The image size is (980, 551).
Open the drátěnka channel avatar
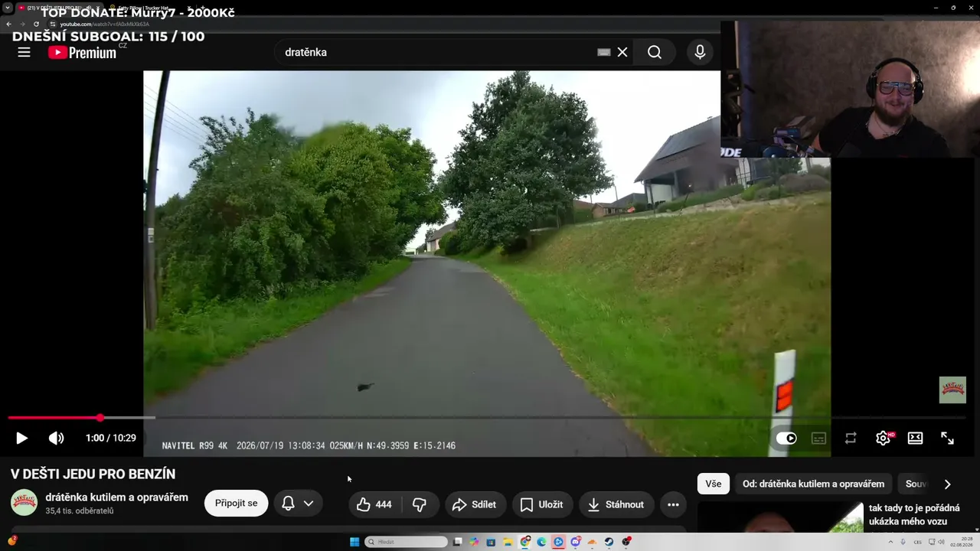click(x=24, y=503)
